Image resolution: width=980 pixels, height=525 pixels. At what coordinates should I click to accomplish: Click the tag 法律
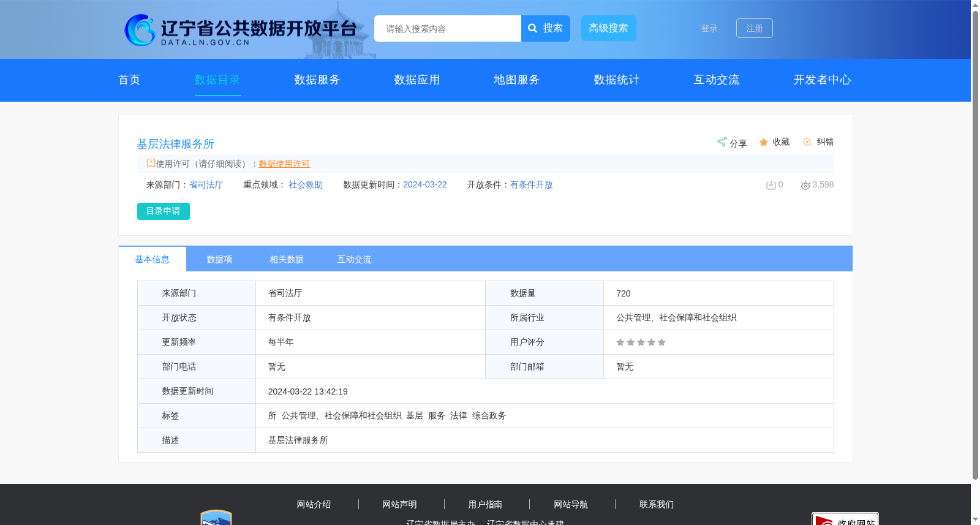[458, 415]
